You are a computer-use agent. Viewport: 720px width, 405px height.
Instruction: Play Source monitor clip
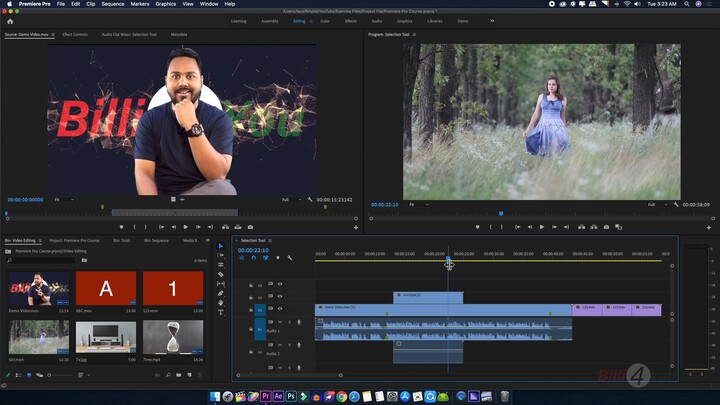coord(186,227)
